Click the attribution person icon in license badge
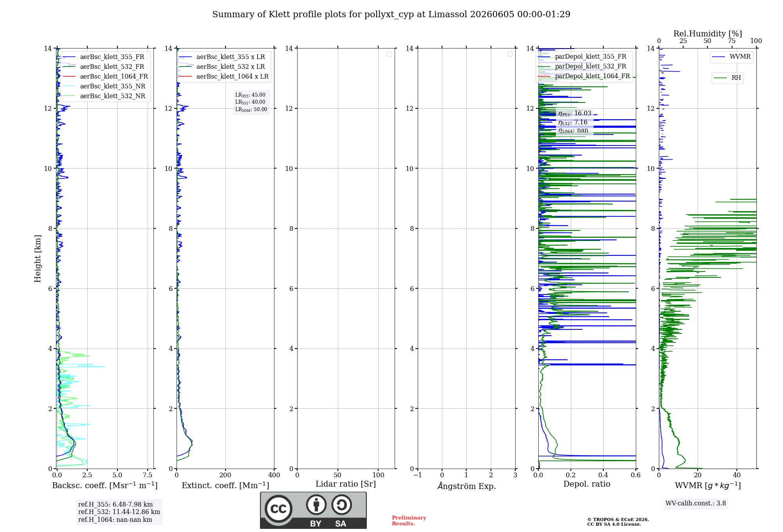 316,505
